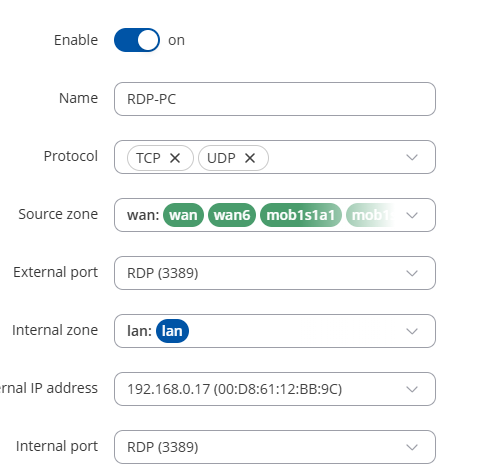This screenshot has width=479, height=475.
Task: Click the faded partially hidden mob1 badge
Action: coord(371,215)
